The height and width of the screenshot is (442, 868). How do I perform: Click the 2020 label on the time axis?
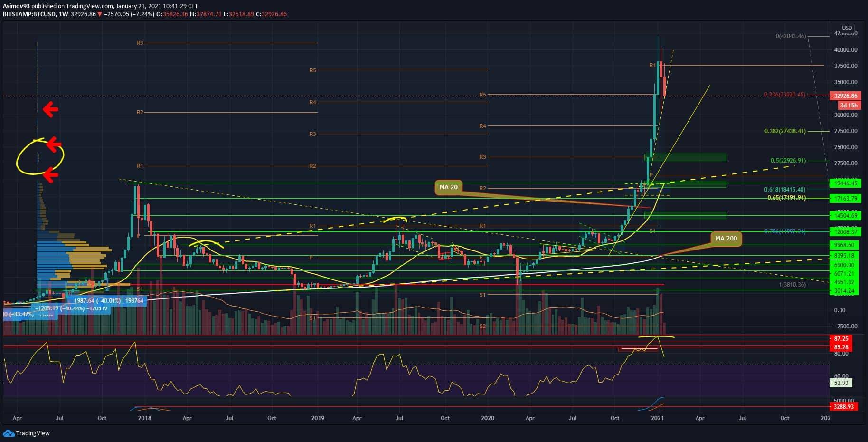click(488, 418)
